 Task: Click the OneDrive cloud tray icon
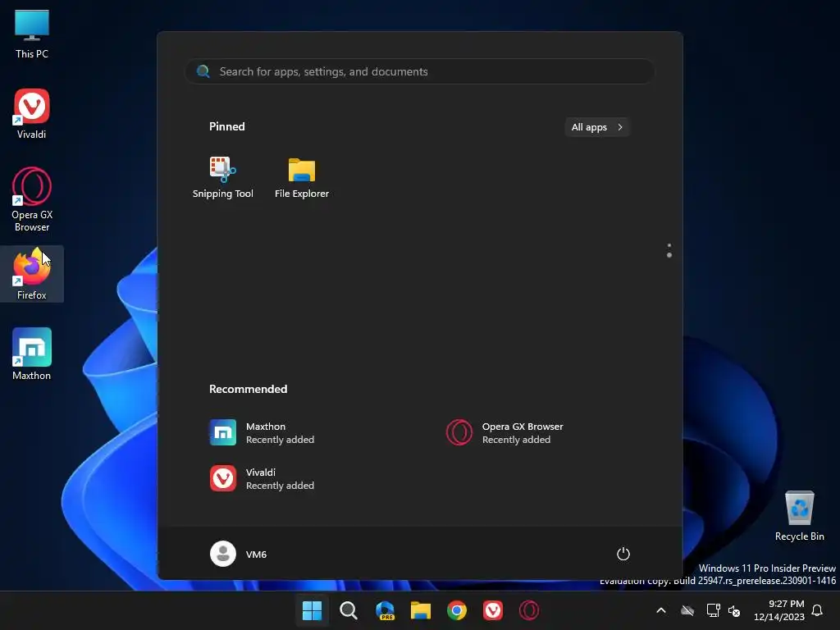pyautogui.click(x=687, y=610)
